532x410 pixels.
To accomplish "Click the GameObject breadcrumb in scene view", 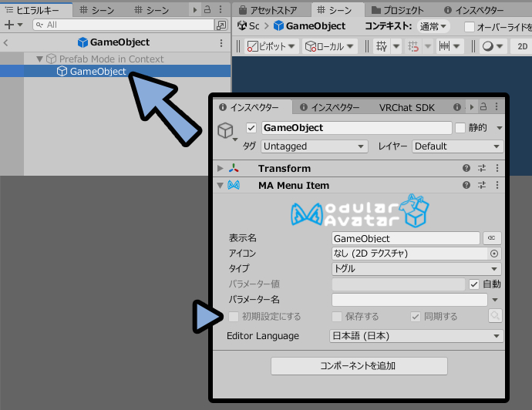I will 309,25.
